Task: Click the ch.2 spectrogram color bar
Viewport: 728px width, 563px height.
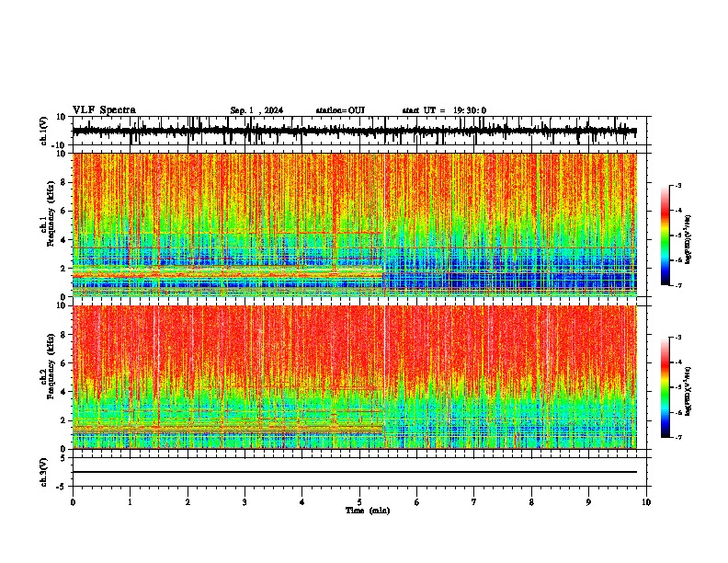Action: pyautogui.click(x=665, y=387)
